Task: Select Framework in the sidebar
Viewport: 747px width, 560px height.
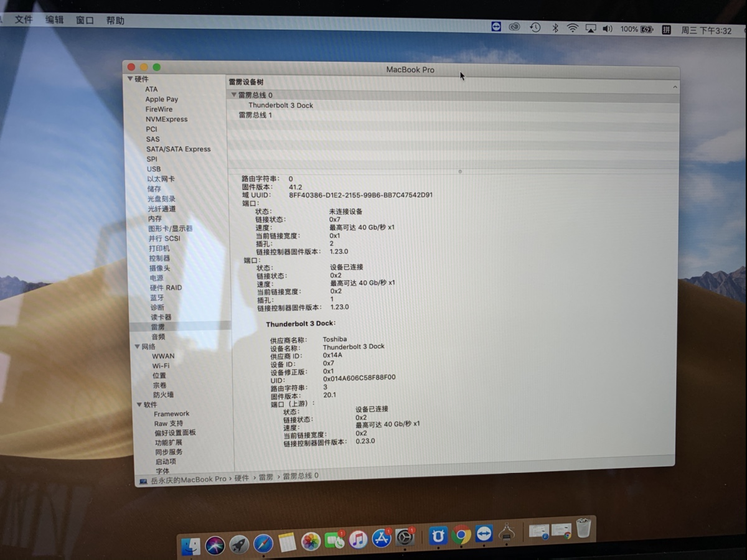Action: (x=172, y=414)
